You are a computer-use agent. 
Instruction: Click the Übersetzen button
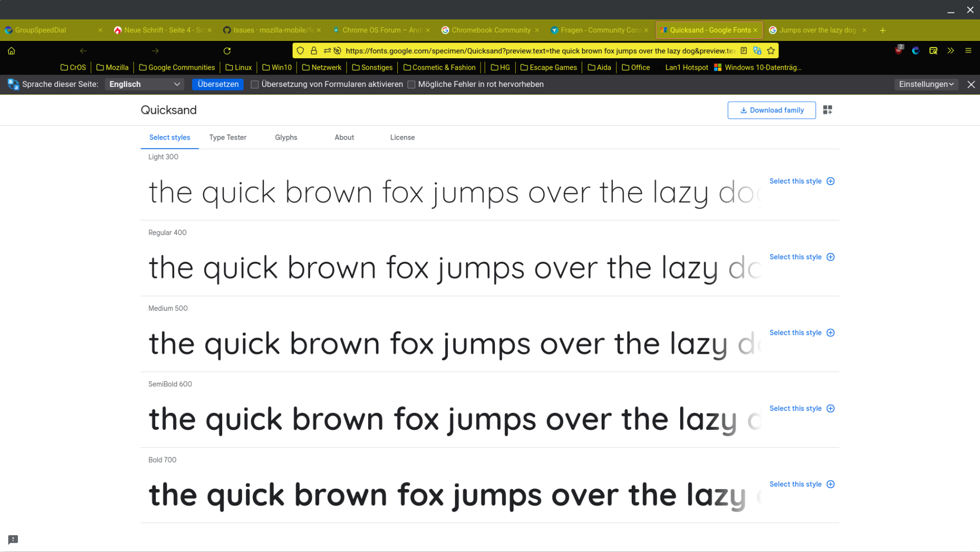218,84
